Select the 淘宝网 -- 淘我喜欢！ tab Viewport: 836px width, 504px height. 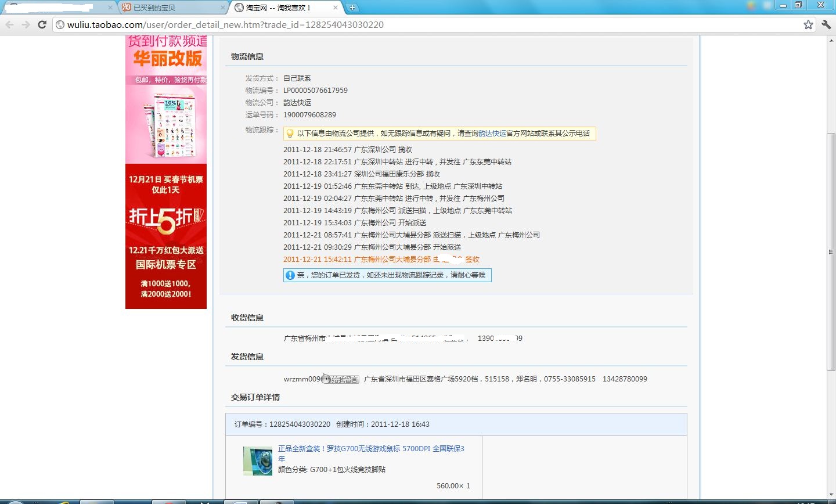[x=286, y=8]
